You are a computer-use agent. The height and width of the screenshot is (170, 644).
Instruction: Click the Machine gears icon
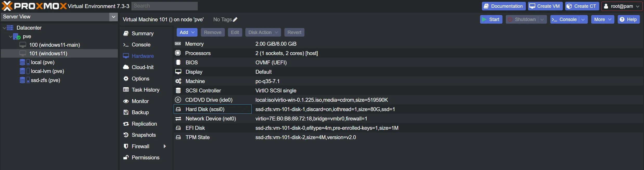click(178, 81)
